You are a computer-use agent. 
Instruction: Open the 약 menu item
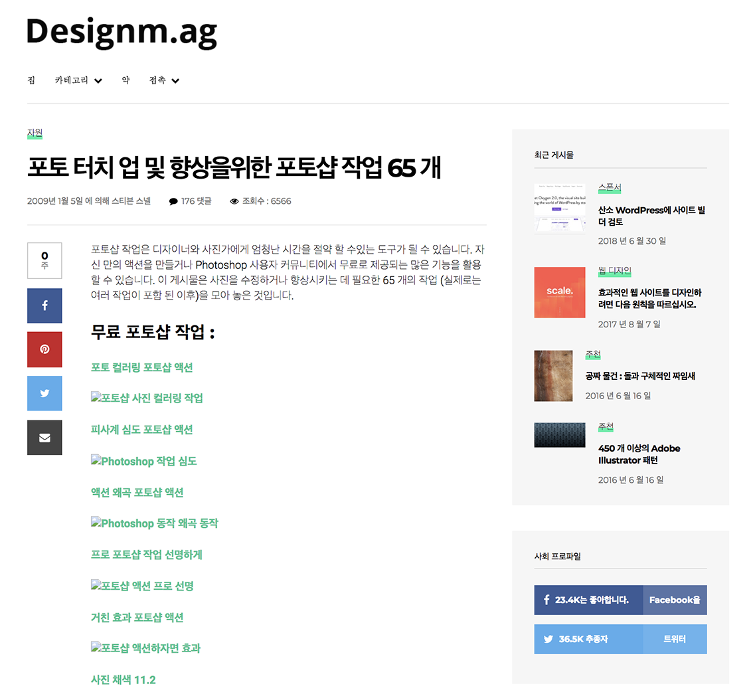pyautogui.click(x=126, y=80)
